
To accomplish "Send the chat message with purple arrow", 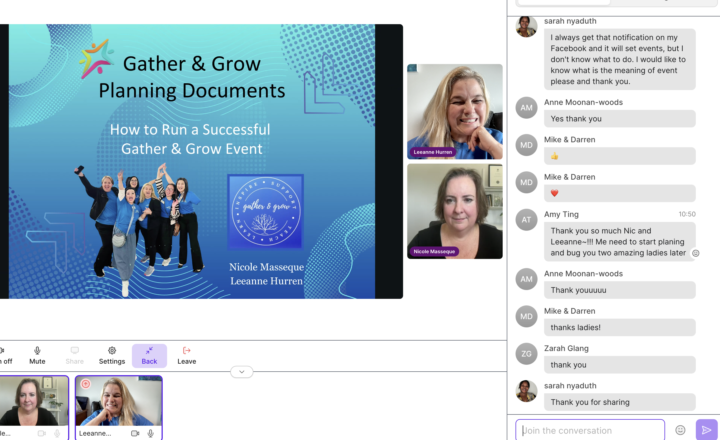I will tap(706, 430).
